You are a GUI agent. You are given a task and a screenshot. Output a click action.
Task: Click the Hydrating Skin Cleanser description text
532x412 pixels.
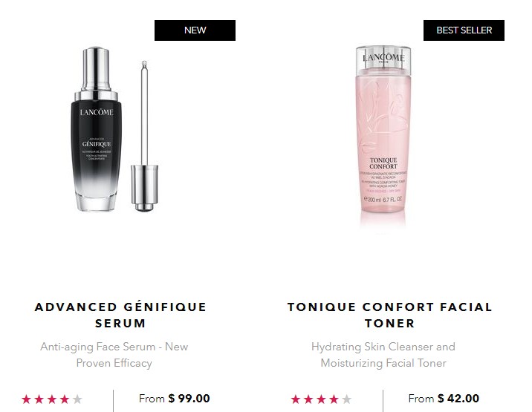383,355
